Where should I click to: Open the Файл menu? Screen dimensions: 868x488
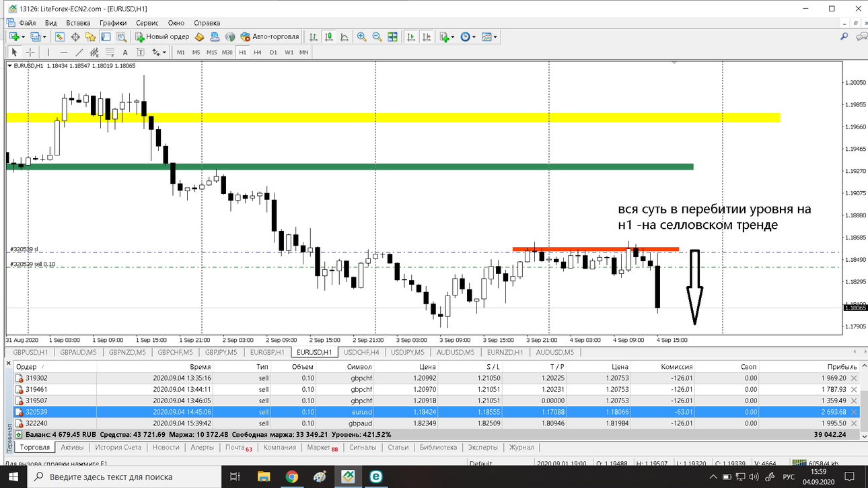tap(28, 22)
